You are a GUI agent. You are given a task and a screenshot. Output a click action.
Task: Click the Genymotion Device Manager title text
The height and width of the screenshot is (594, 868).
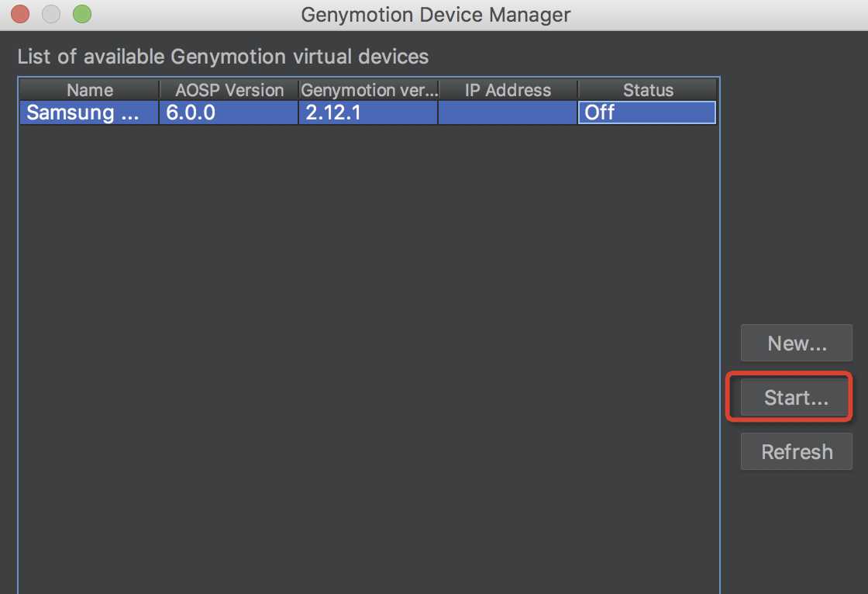coord(436,15)
